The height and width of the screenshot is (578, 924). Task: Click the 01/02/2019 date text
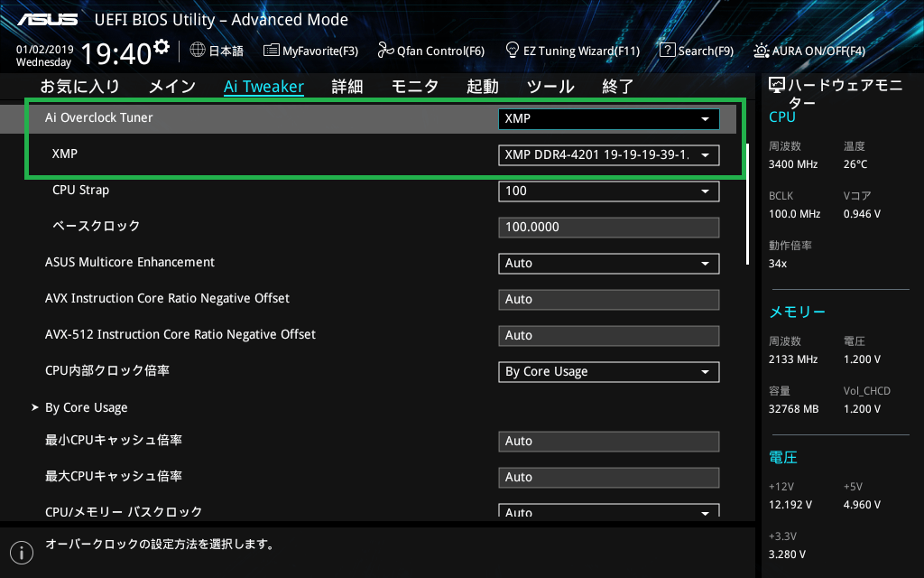(x=45, y=50)
